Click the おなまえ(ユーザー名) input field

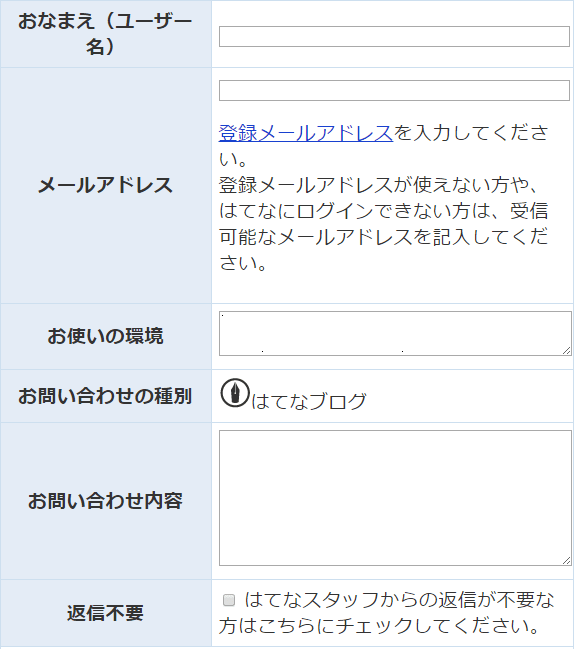(x=394, y=36)
